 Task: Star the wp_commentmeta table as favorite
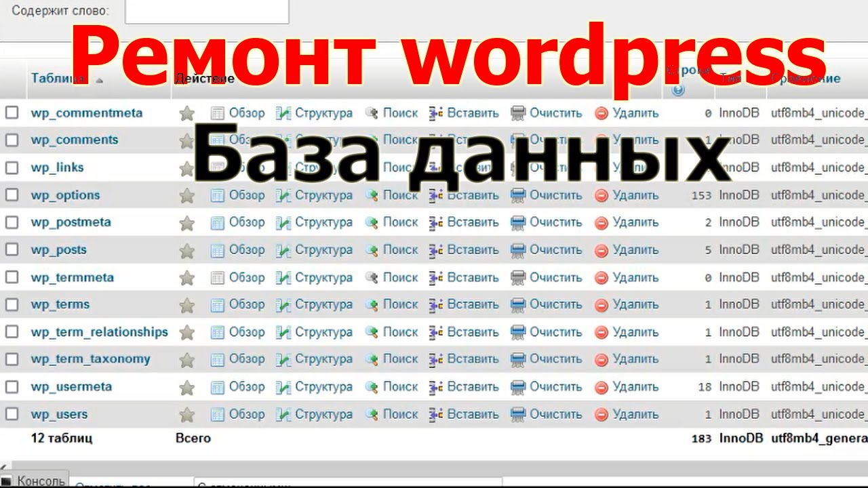(186, 113)
